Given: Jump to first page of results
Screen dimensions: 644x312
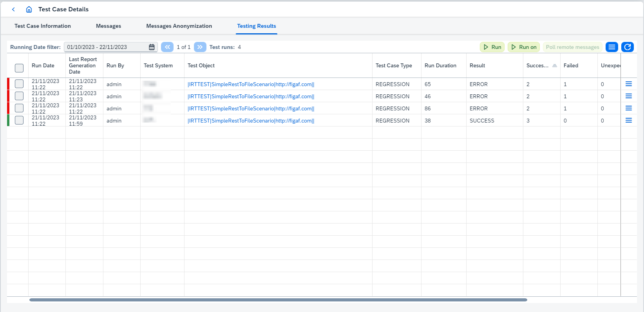Looking at the screenshot, I should pyautogui.click(x=167, y=47).
